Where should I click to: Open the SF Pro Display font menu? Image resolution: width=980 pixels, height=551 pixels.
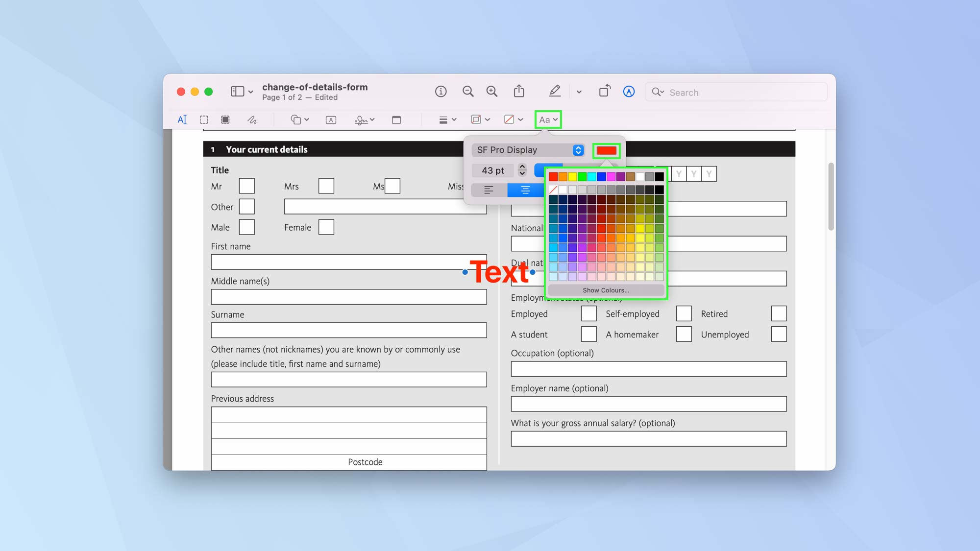(x=528, y=150)
